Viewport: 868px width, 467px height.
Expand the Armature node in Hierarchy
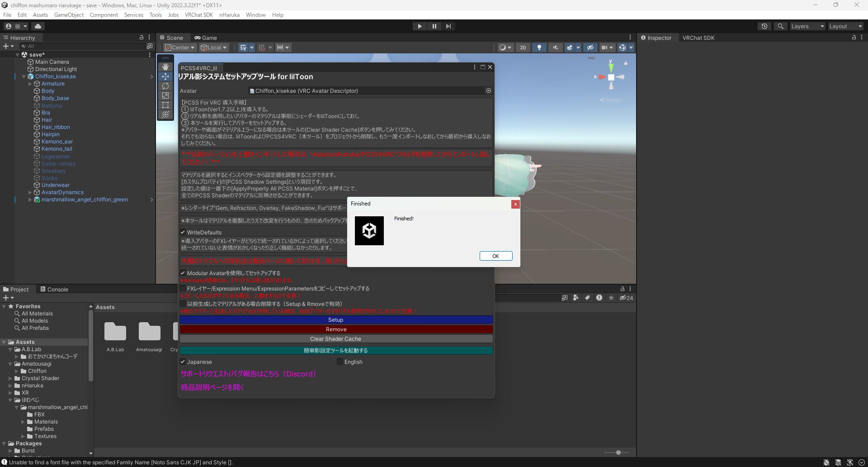(x=30, y=84)
